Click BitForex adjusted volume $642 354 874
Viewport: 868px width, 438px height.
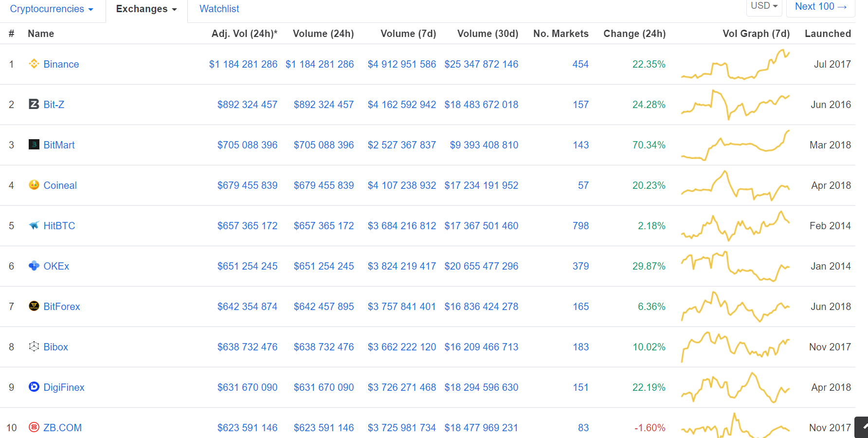coord(247,307)
